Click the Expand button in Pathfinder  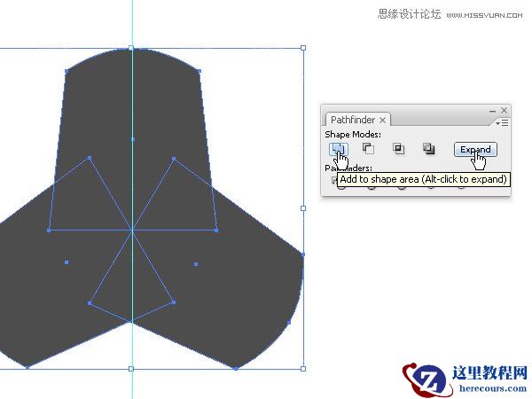coord(475,149)
